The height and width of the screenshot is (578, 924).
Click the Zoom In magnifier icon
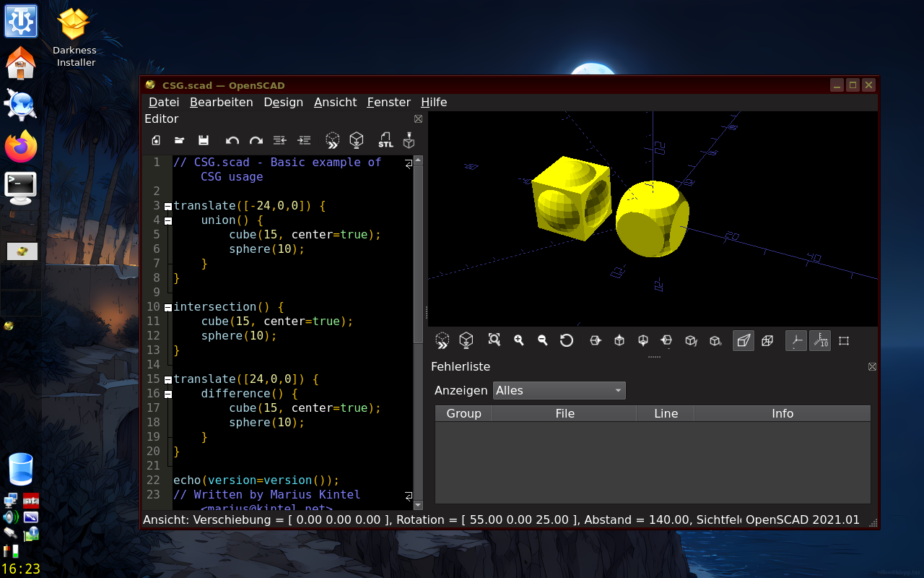(x=518, y=340)
